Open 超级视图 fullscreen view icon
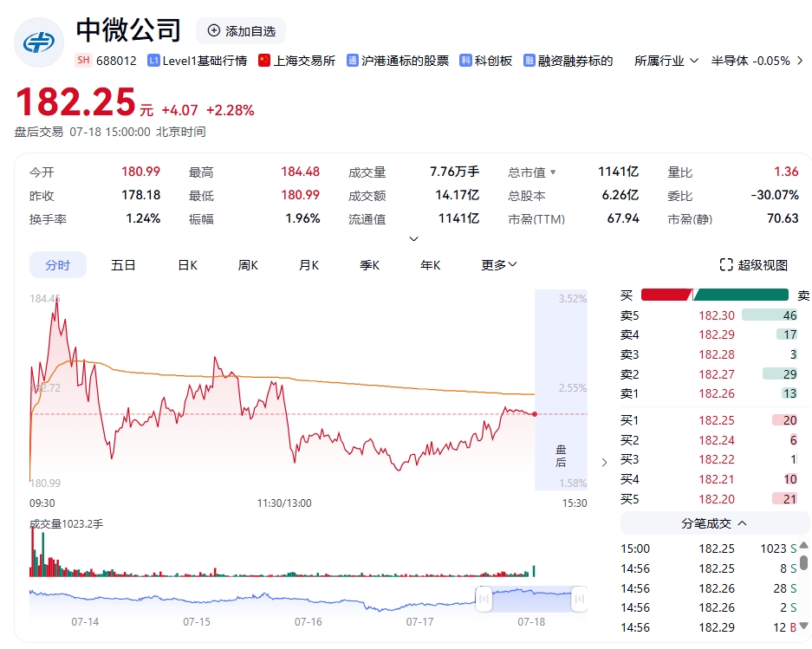 [x=726, y=264]
